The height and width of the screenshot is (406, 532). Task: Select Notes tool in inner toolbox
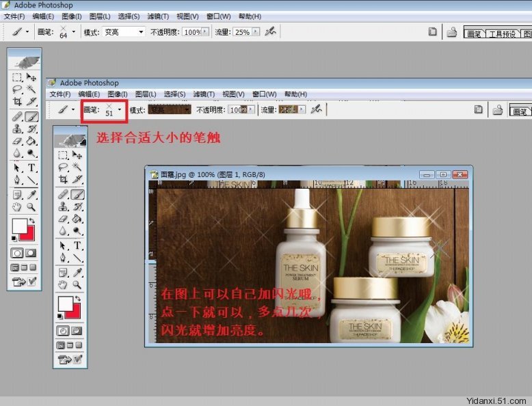[63, 272]
